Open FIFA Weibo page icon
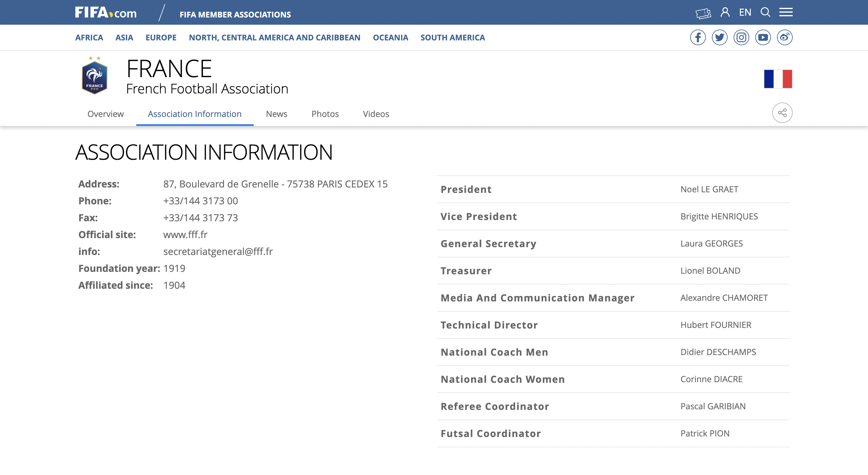Viewport: 868px width, 475px height. [785, 37]
